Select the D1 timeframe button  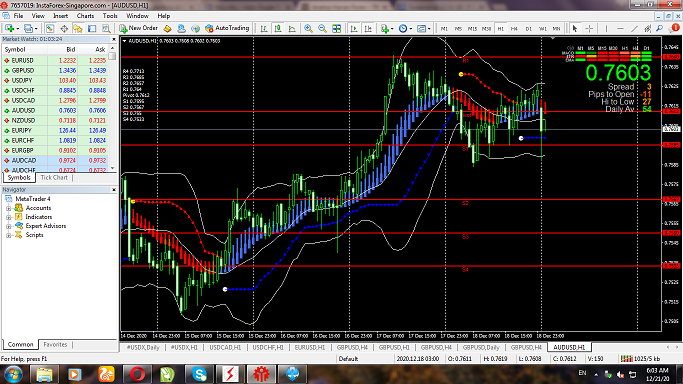[x=528, y=29]
